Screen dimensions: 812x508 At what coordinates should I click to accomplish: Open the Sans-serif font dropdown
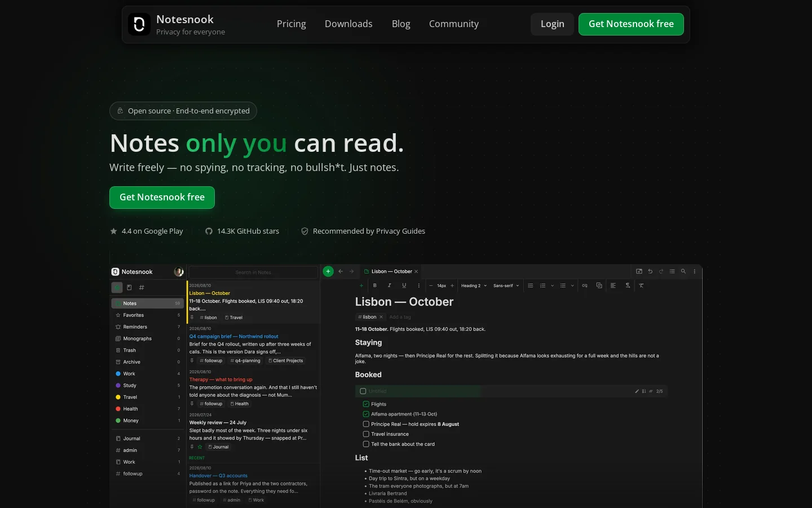point(506,286)
